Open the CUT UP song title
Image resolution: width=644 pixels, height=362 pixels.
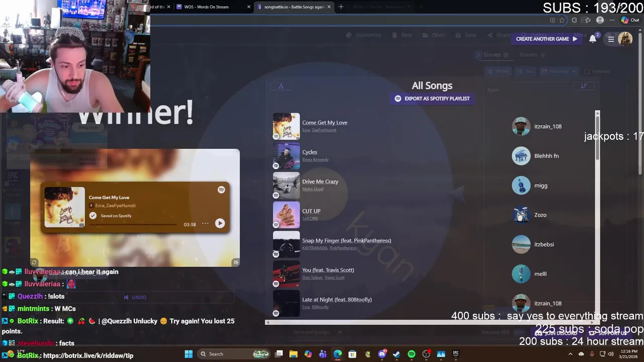[311, 211]
